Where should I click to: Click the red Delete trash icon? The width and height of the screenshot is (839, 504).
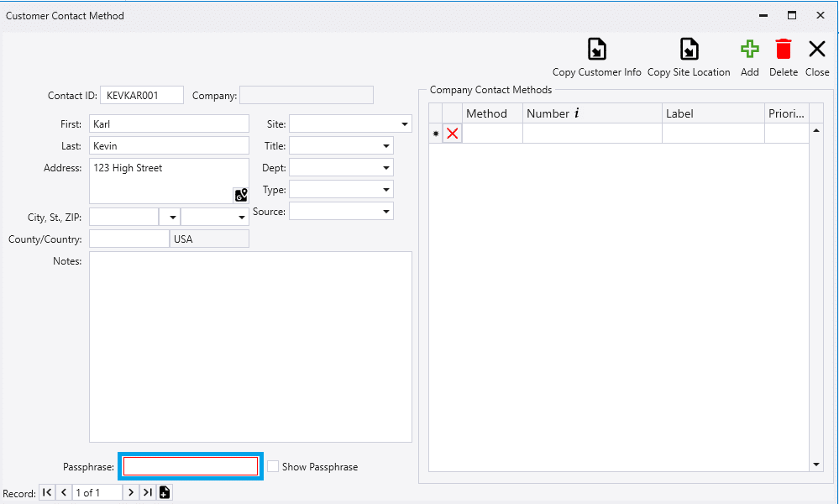[783, 50]
